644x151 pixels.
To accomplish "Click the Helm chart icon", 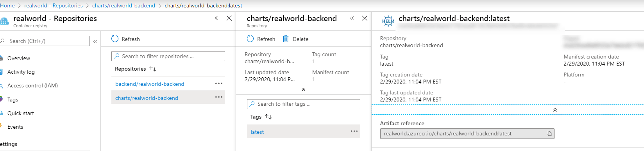I will [388, 21].
